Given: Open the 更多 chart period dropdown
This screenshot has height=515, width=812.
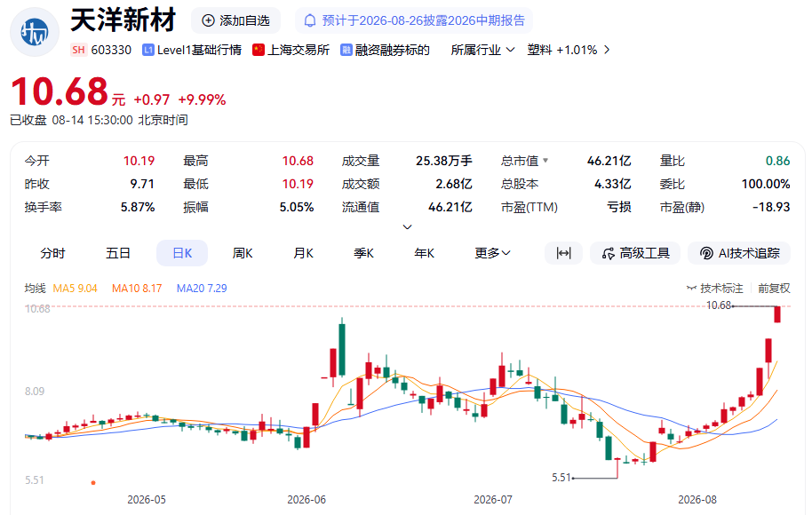Looking at the screenshot, I should [x=492, y=253].
